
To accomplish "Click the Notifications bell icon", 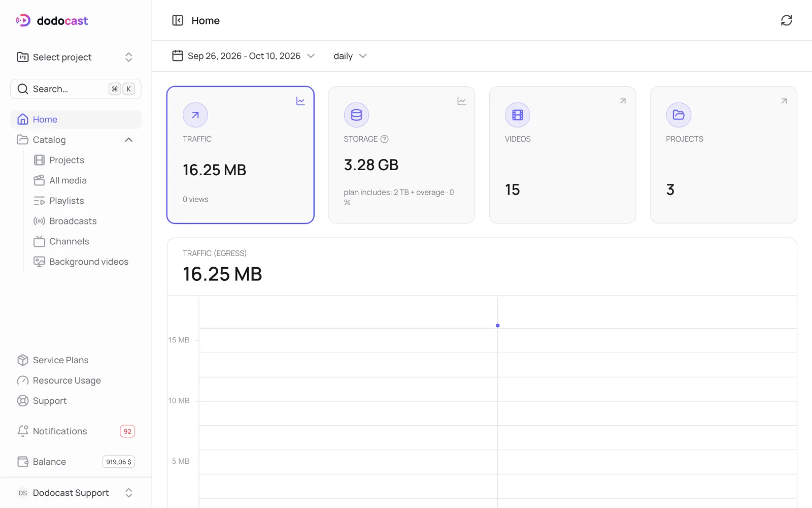I will coord(23,431).
